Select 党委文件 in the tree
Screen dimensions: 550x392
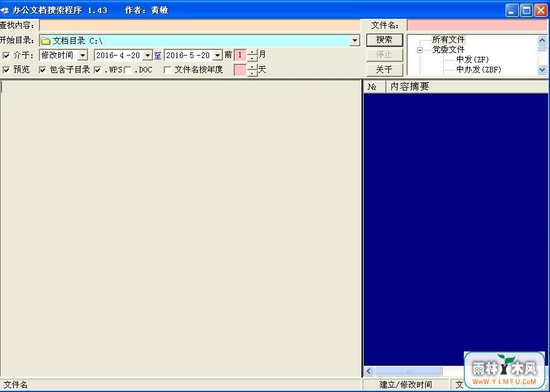click(448, 49)
